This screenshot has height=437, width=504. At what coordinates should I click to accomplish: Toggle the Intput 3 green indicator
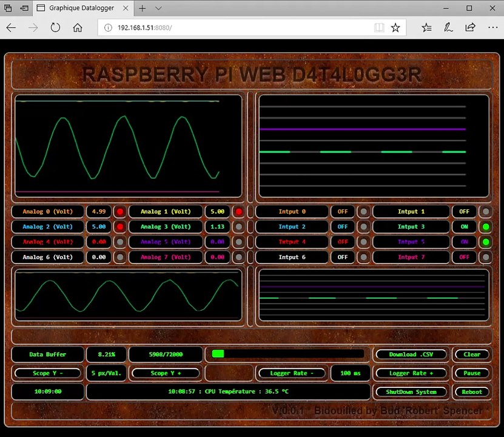(x=486, y=227)
